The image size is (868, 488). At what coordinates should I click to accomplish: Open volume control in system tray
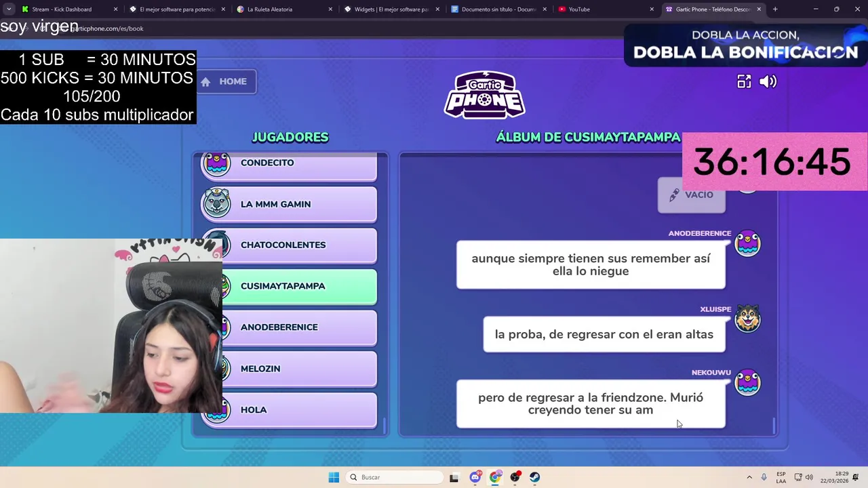[809, 477]
